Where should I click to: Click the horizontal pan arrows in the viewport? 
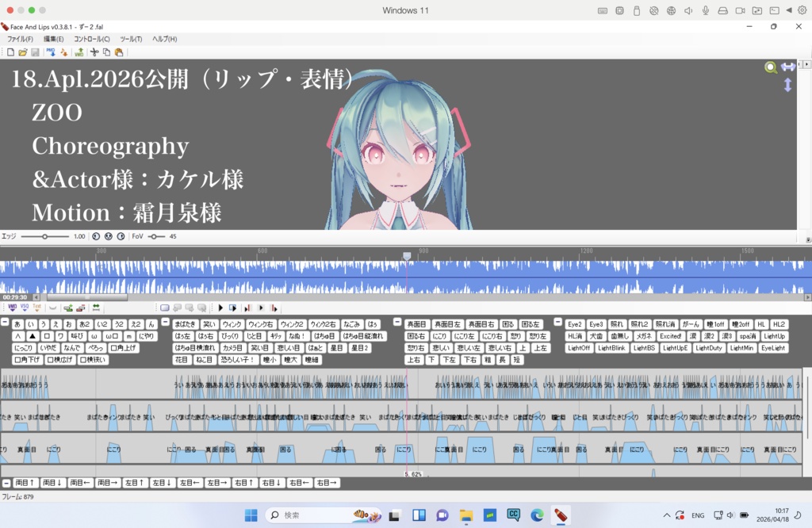788,67
